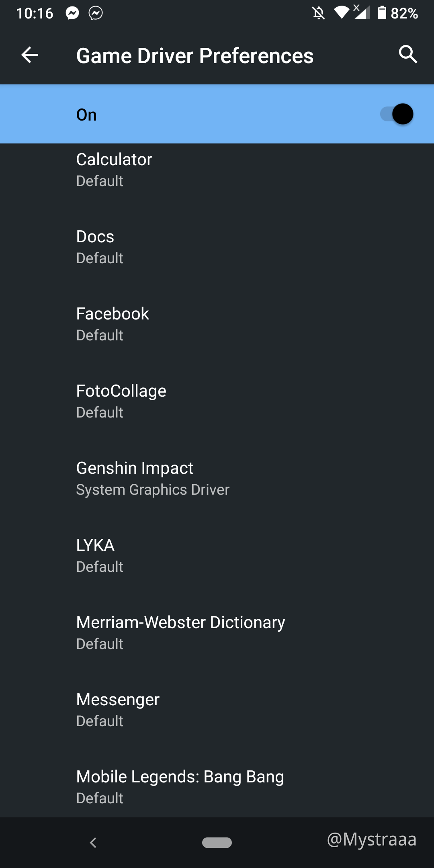
Task: Open Merriam-Webster Dictionary driver setting
Action: pyautogui.click(x=217, y=633)
